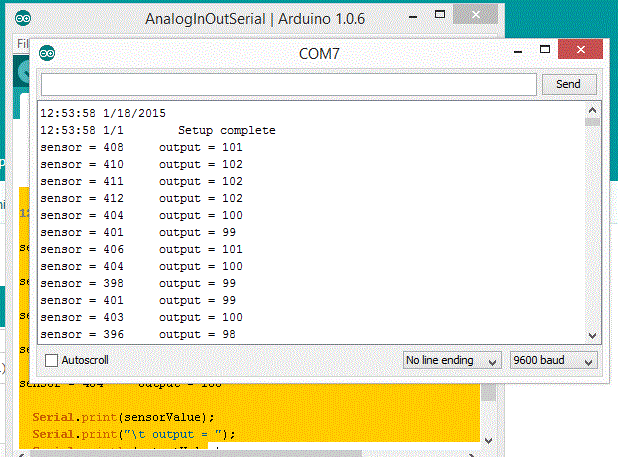Viewport: 618px width, 457px height.
Task: Maximize the COM7 serial monitor window
Action: click(545, 49)
